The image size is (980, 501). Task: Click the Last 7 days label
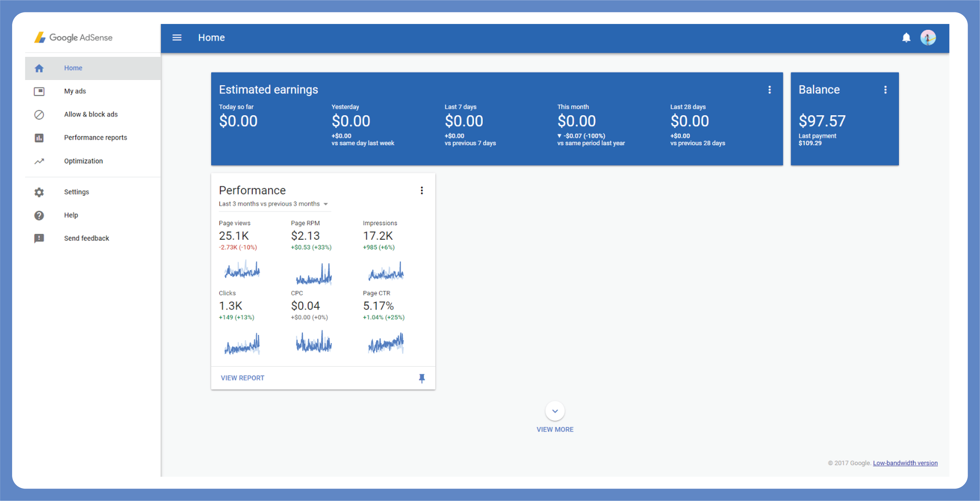tap(460, 107)
